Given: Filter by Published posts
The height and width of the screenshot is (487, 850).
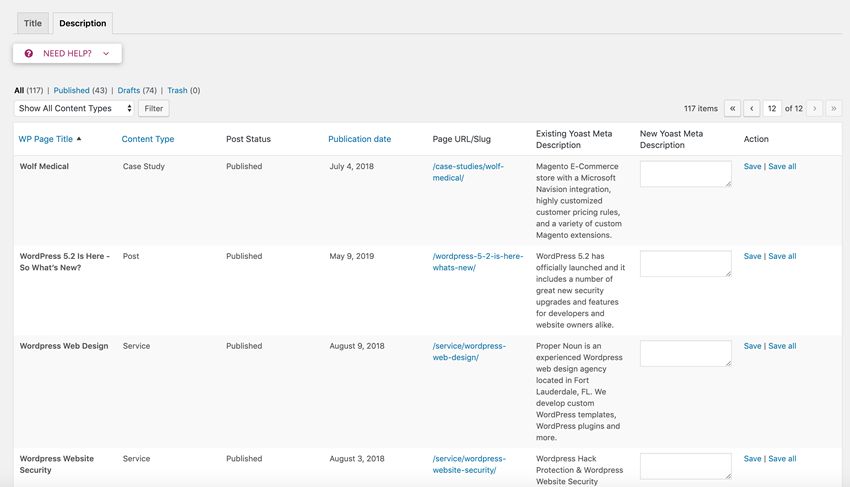Looking at the screenshot, I should 71,91.
